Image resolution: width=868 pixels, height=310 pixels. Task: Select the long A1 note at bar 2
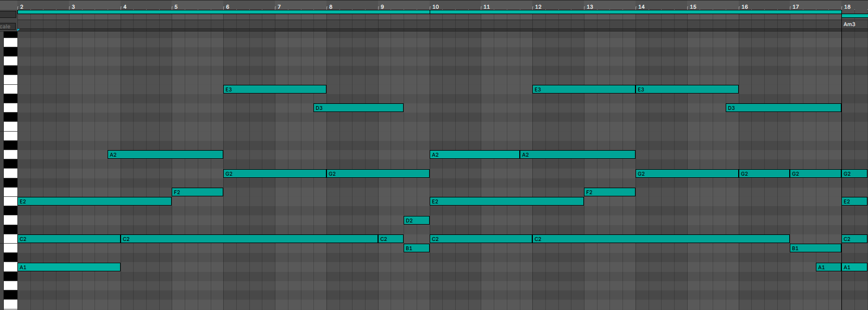(x=69, y=267)
